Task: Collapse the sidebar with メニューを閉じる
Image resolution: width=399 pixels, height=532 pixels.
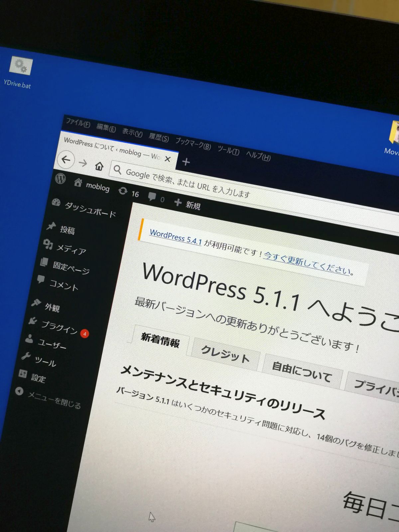Action: [48, 398]
